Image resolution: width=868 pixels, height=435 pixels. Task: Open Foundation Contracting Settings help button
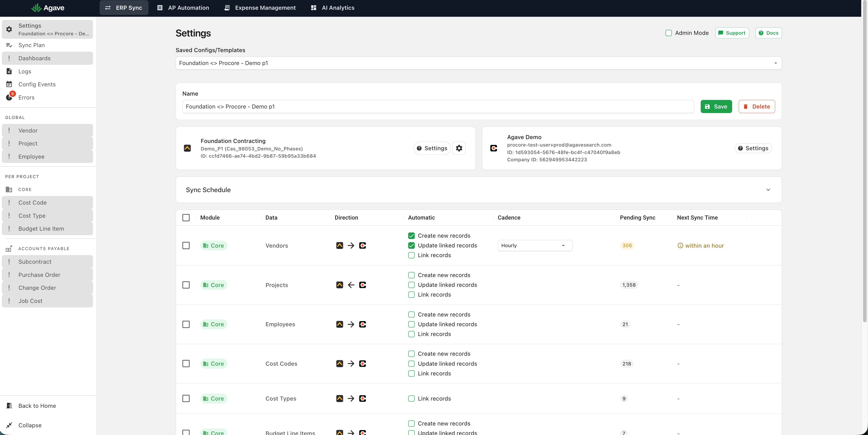pos(432,148)
